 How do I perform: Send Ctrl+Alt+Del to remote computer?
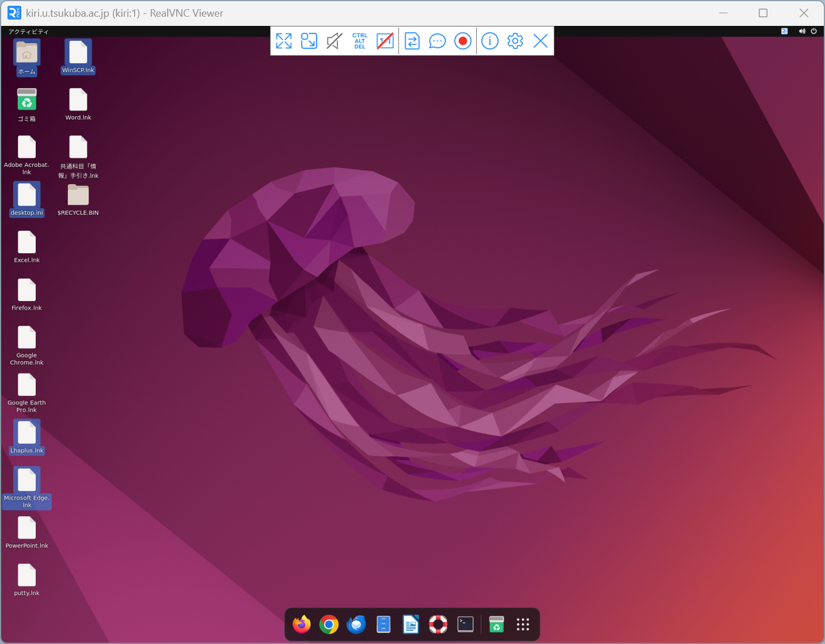[x=360, y=41]
